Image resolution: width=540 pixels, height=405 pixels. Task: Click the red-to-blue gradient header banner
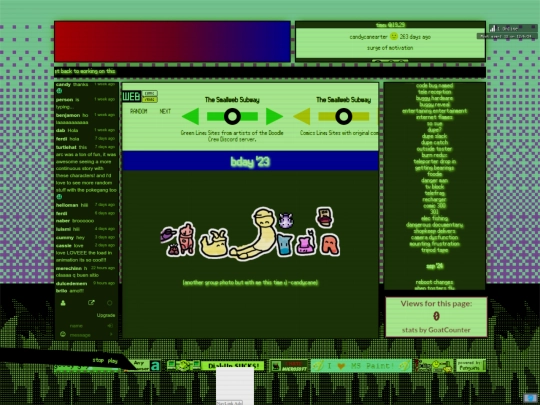click(172, 41)
